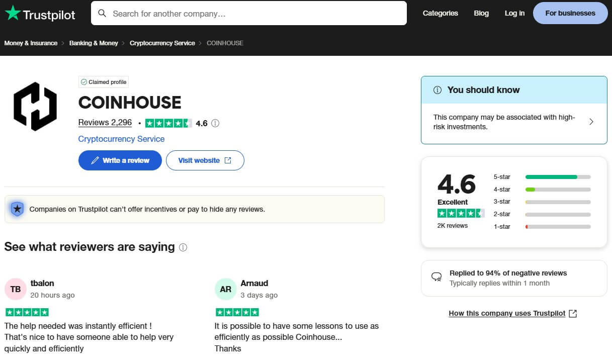The width and height of the screenshot is (612, 364).
Task: Click the Write a review button
Action: (120, 160)
